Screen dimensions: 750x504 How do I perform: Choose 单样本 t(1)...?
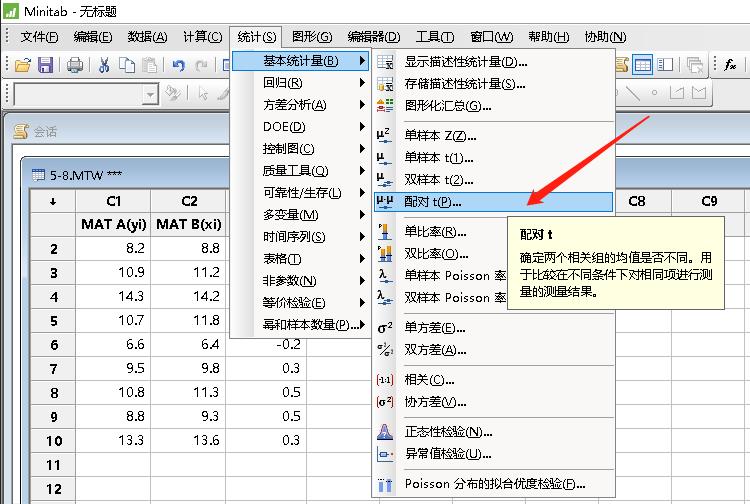click(x=493, y=158)
